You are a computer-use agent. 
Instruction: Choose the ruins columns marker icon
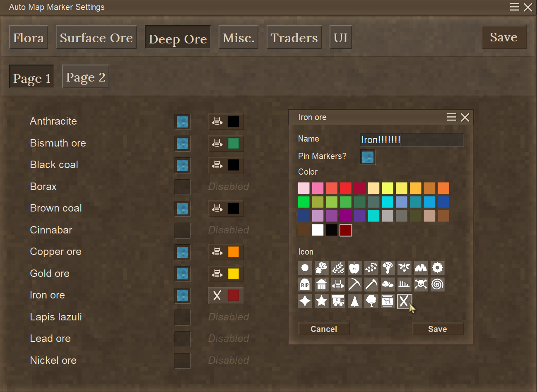tap(405, 284)
